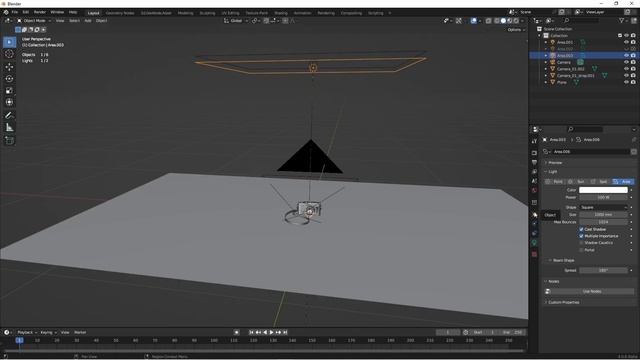Show Area.002 light in viewport
Screen dimensions: 640x360
(627, 49)
